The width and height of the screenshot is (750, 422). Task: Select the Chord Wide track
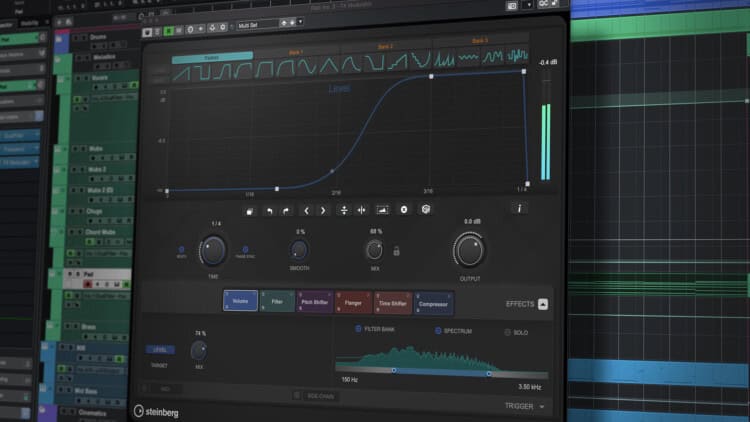pyautogui.click(x=100, y=232)
